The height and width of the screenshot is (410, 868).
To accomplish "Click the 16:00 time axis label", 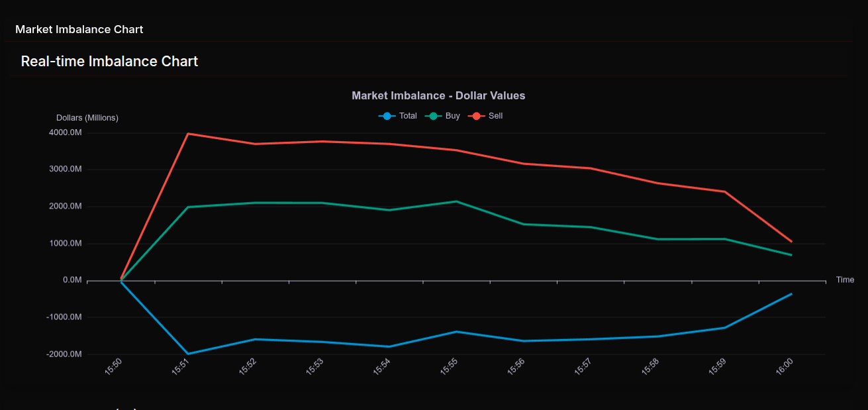I will tap(784, 368).
